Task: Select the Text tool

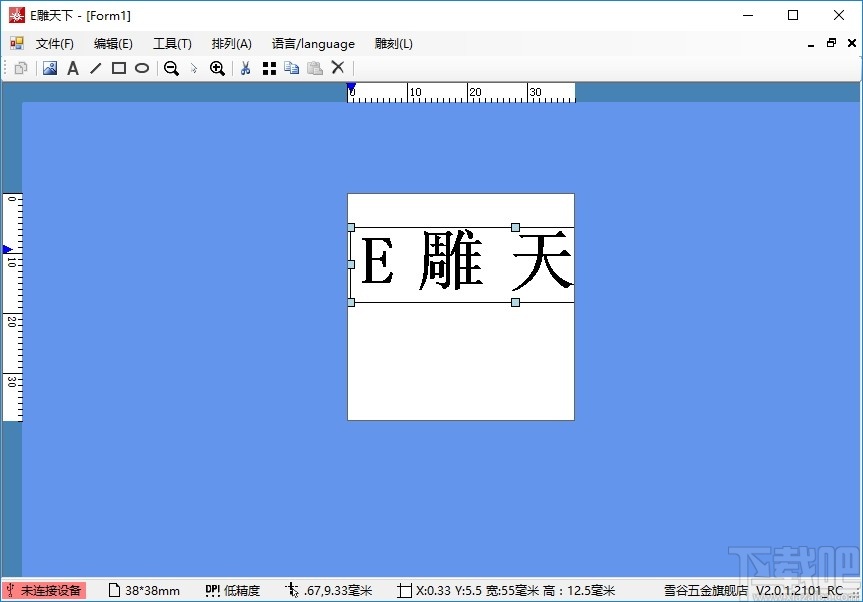Action: tap(73, 67)
